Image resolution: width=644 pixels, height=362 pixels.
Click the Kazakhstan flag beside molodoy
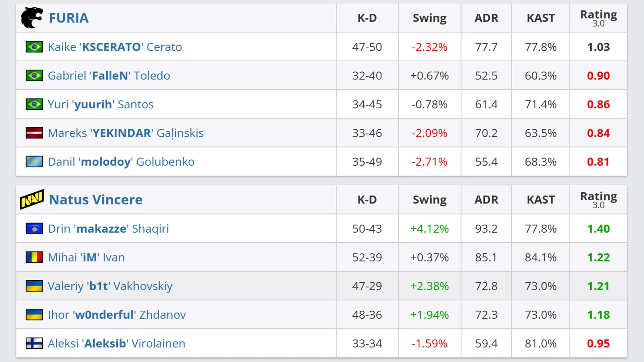click(34, 162)
